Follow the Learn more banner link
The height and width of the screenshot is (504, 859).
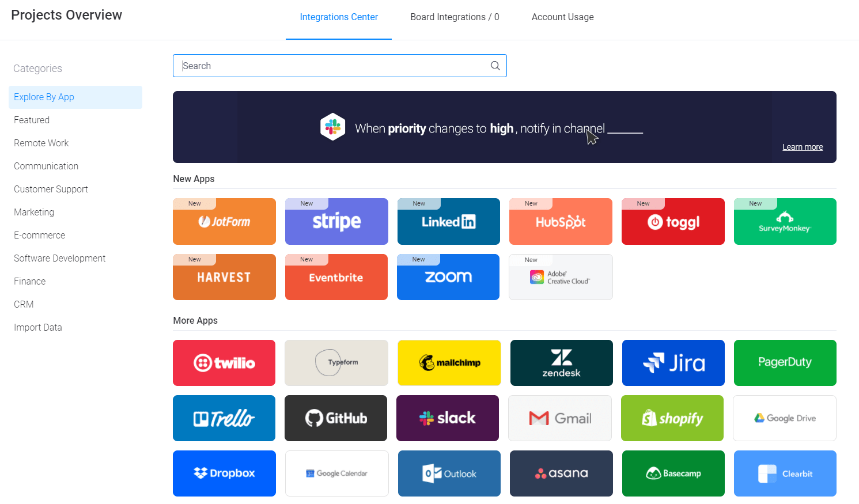click(803, 147)
